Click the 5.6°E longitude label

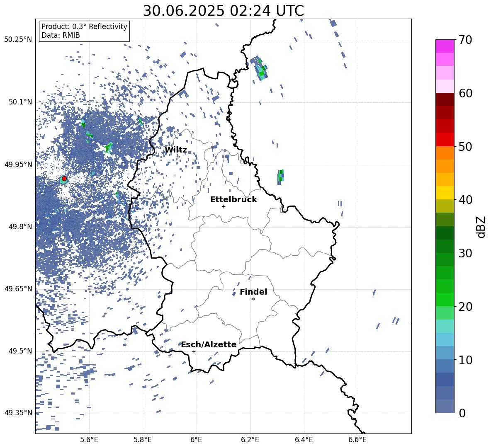89,440
